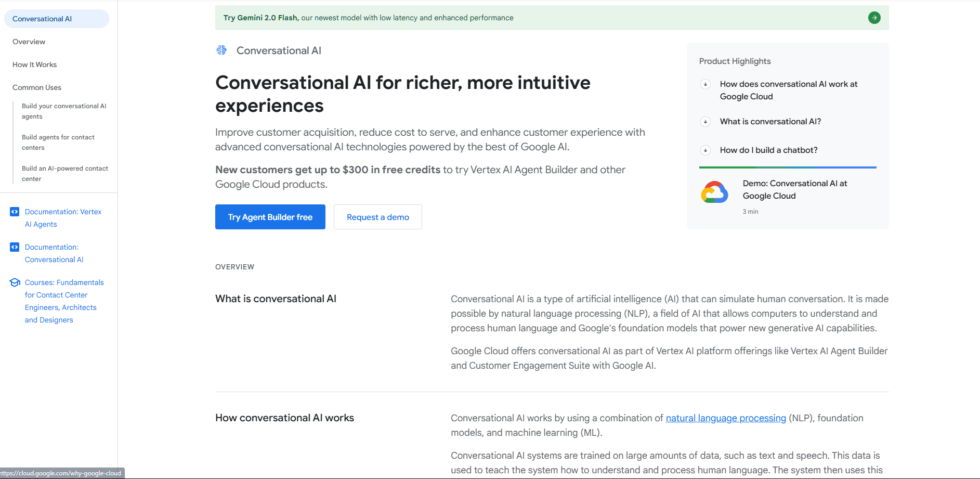Click the Try Agent Builder free button
The height and width of the screenshot is (479, 980).
click(x=270, y=217)
